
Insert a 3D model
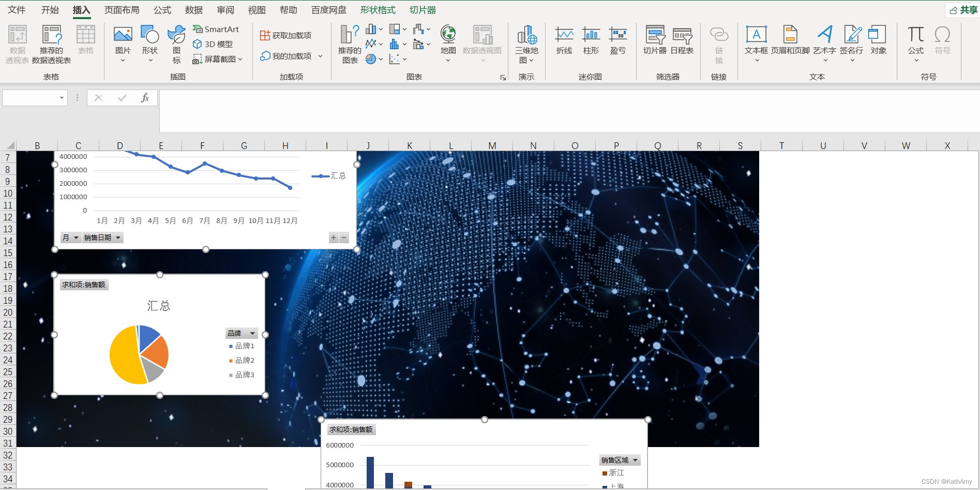pos(213,44)
